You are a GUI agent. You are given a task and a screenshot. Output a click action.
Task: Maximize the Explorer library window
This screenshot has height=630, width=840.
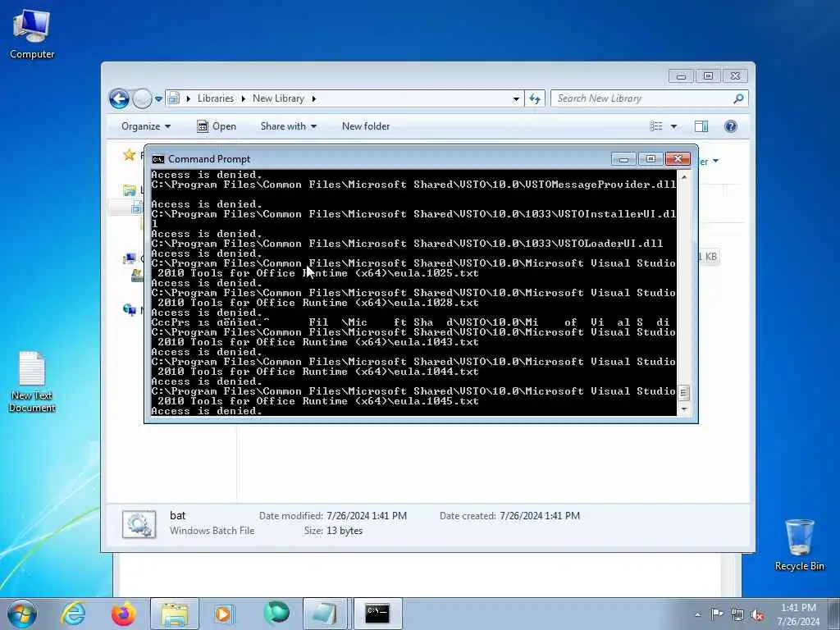[708, 76]
